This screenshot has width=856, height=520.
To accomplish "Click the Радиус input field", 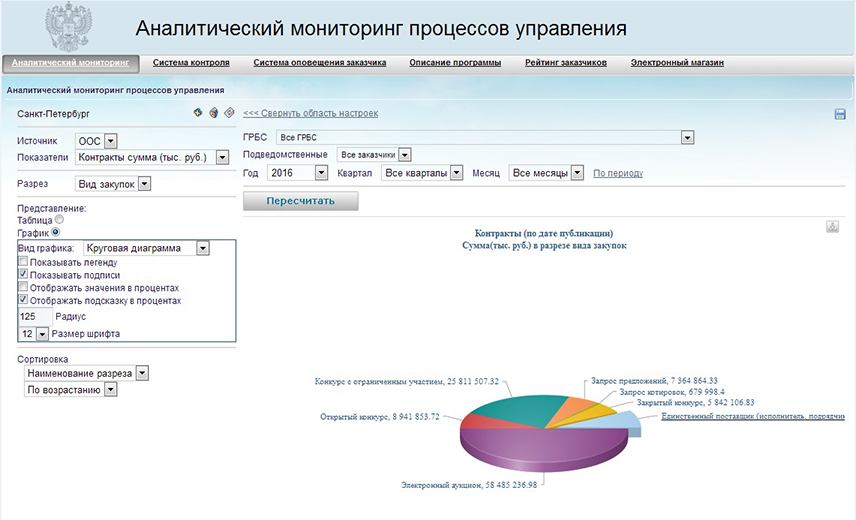I will tap(35, 316).
